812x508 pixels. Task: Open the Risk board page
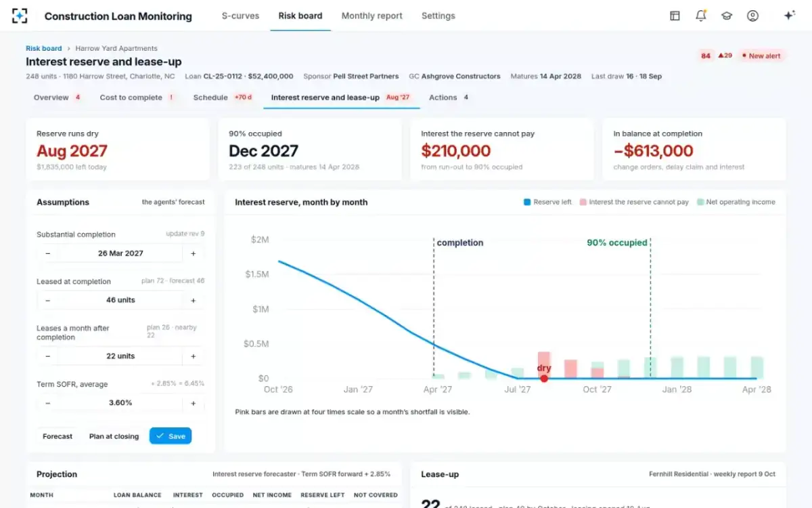[x=300, y=16]
